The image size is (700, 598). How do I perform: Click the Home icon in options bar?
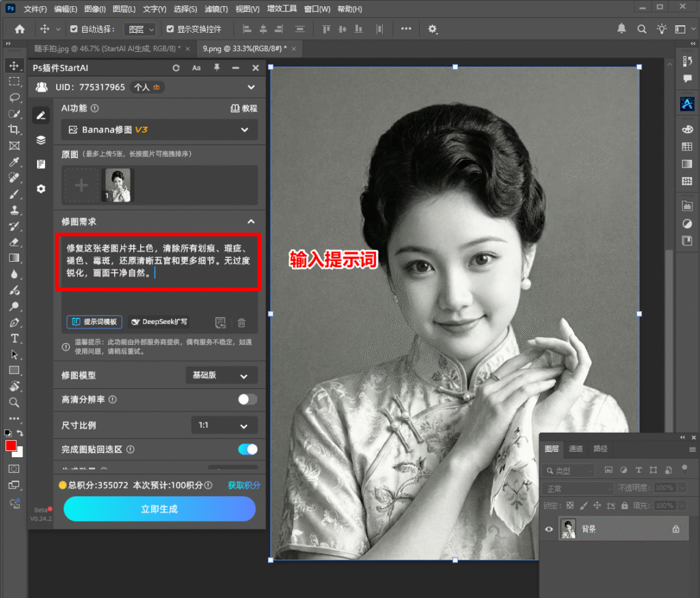pyautogui.click(x=20, y=29)
